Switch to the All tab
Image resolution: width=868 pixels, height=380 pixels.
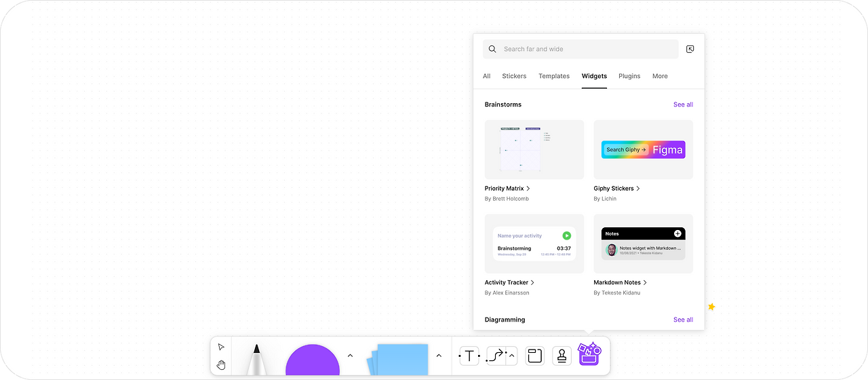click(487, 76)
